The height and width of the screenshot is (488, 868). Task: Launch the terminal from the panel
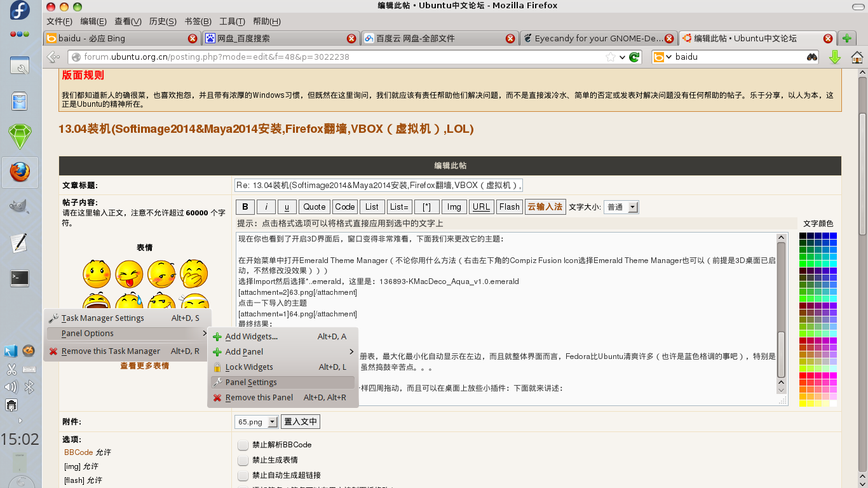20,278
